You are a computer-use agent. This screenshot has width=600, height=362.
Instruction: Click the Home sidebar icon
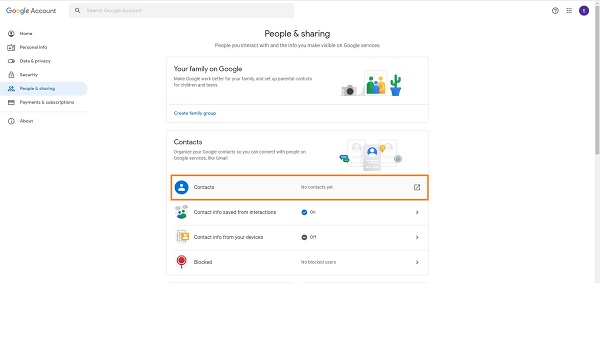(11, 34)
